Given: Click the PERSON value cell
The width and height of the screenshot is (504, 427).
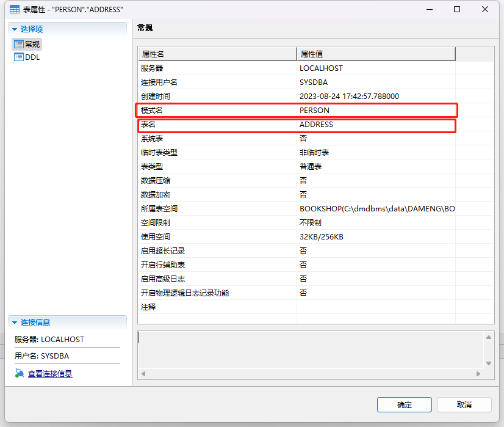Looking at the screenshot, I should click(376, 111).
